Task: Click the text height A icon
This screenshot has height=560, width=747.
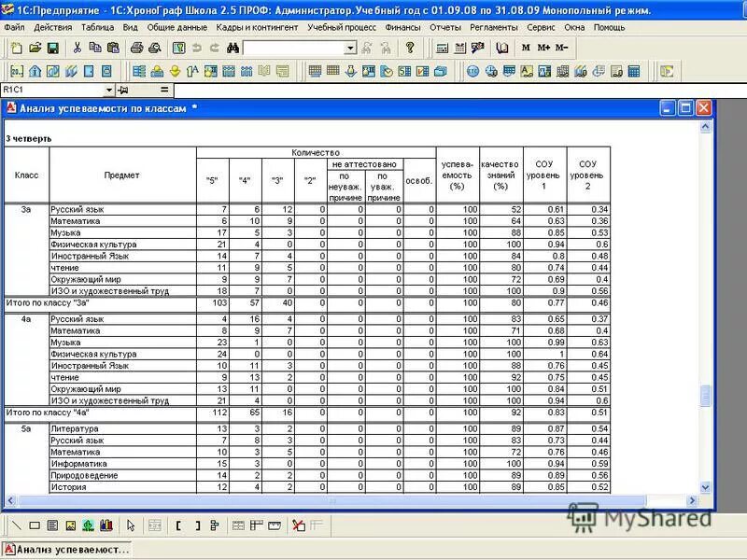Action: click(192, 72)
